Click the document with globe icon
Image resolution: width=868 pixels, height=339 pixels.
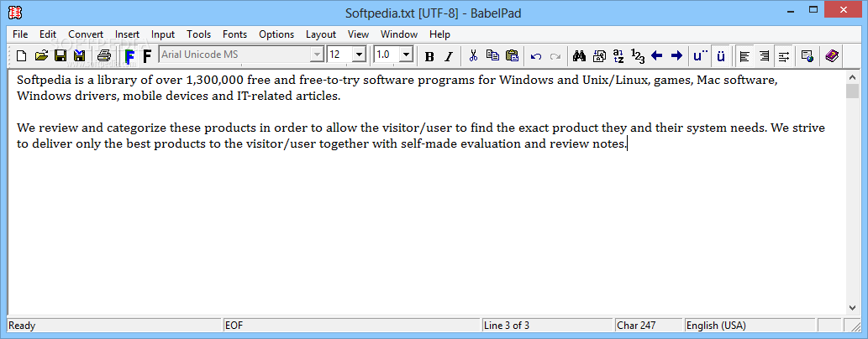(808, 56)
